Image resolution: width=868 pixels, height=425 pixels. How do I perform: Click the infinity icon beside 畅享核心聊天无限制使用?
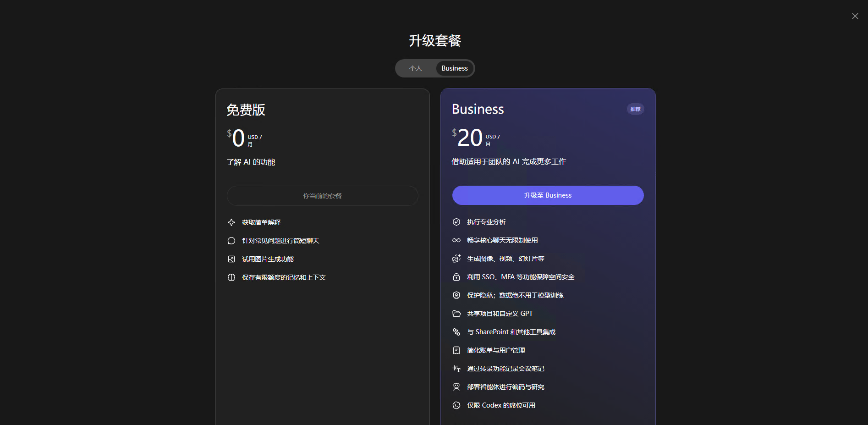(x=456, y=240)
